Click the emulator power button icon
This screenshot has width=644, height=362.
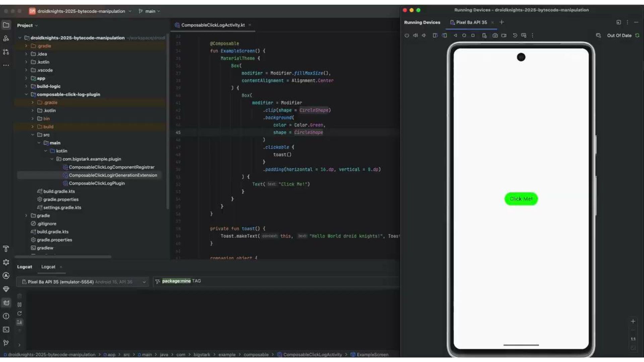point(407,36)
